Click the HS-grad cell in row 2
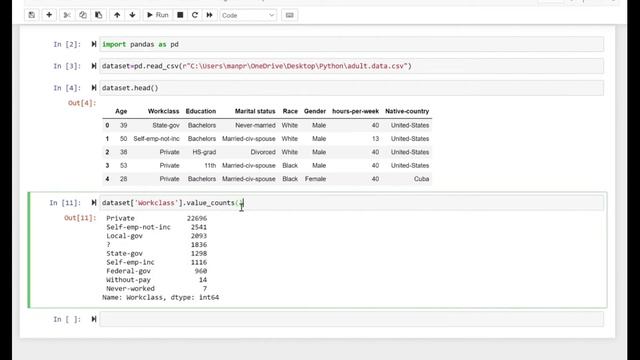The width and height of the screenshot is (640, 360). click(204, 152)
